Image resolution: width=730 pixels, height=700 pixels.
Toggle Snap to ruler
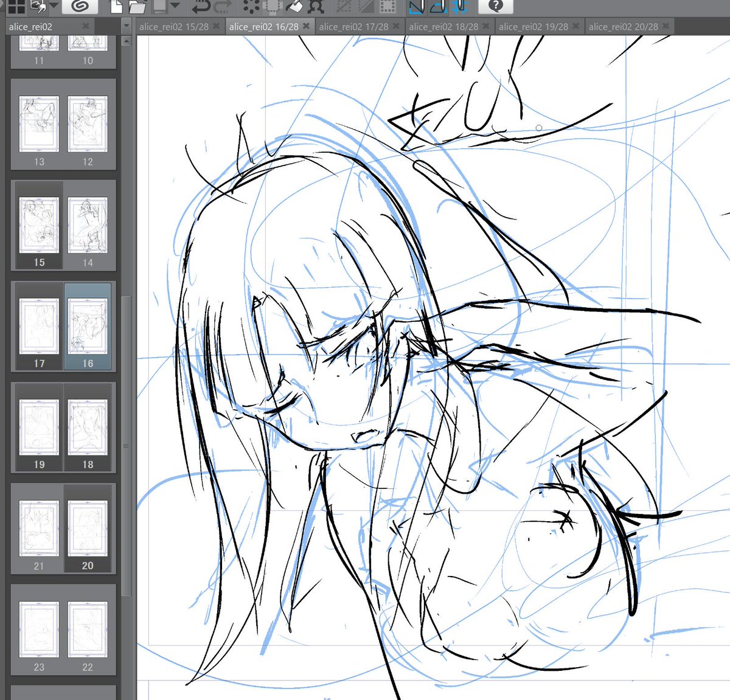[x=417, y=6]
